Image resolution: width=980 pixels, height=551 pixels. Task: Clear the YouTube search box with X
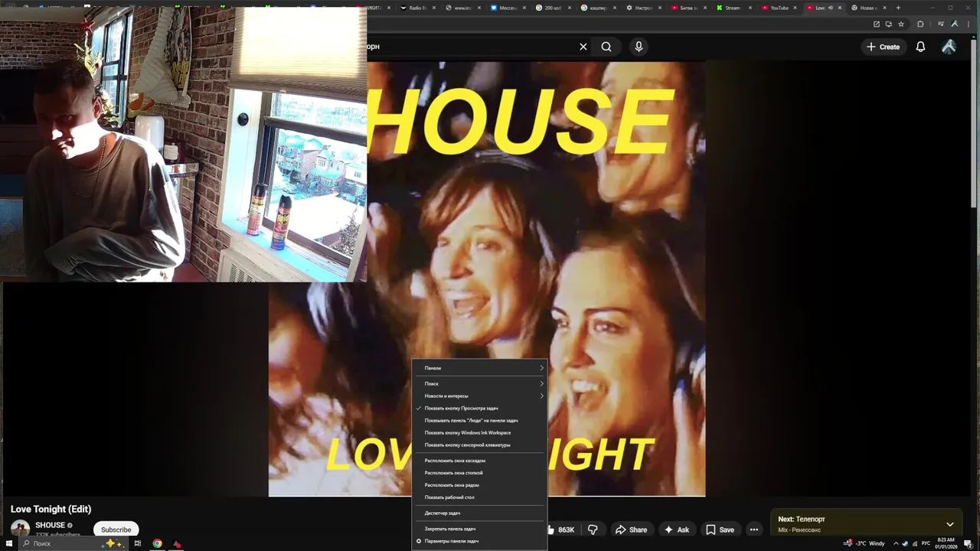click(583, 47)
